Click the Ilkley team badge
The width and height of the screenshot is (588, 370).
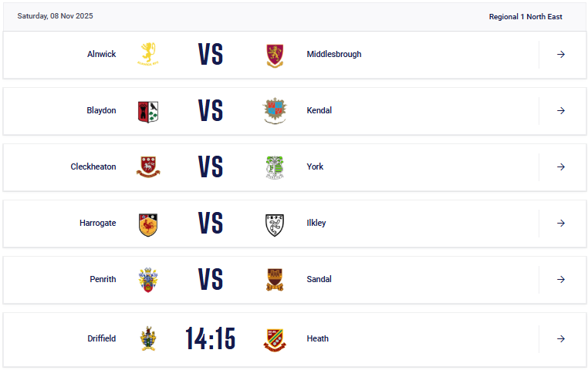(x=274, y=224)
